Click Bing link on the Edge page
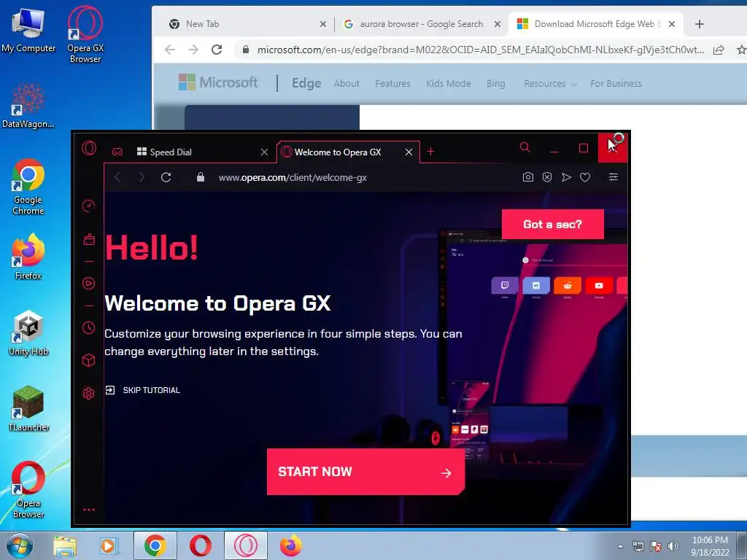 click(x=495, y=83)
